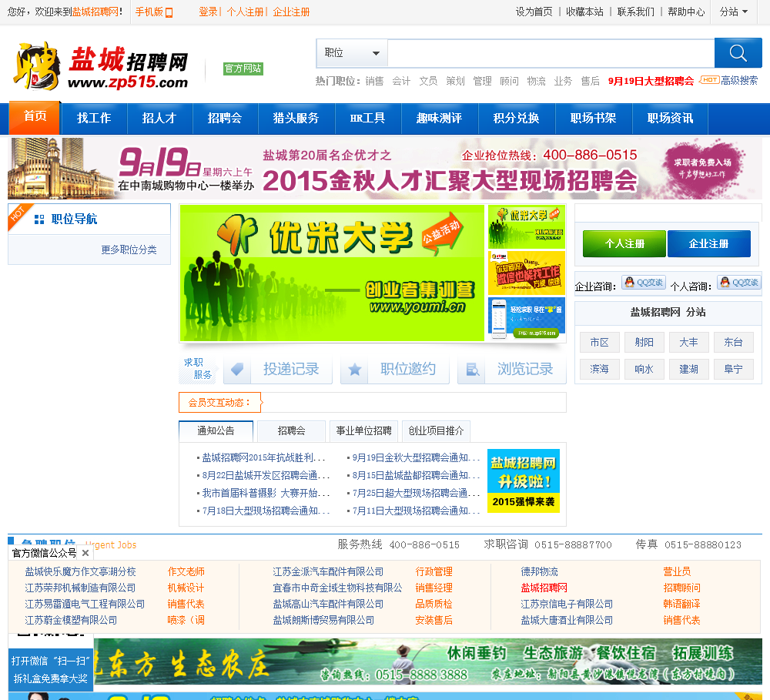Viewport: 770px width, 700px height.
Task: Click 登录 link in top bar
Action: pos(208,12)
